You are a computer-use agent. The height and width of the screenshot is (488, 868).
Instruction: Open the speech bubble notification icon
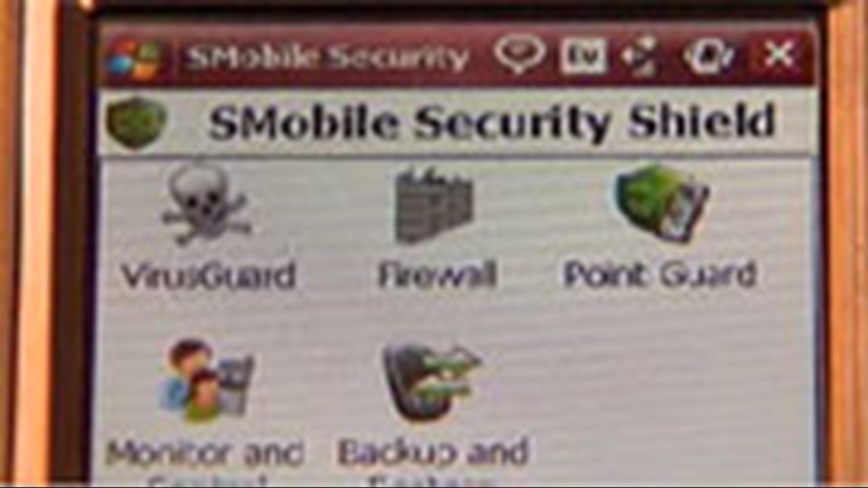tap(519, 55)
